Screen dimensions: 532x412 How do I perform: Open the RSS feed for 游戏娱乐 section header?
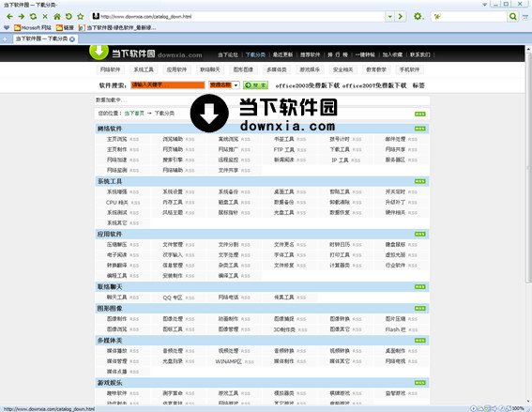[x=419, y=383]
